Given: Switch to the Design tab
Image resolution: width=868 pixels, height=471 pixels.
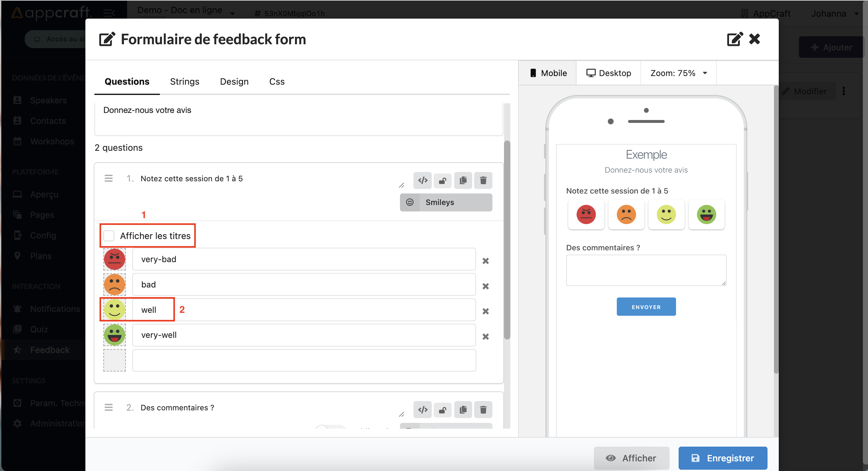Looking at the screenshot, I should [234, 81].
